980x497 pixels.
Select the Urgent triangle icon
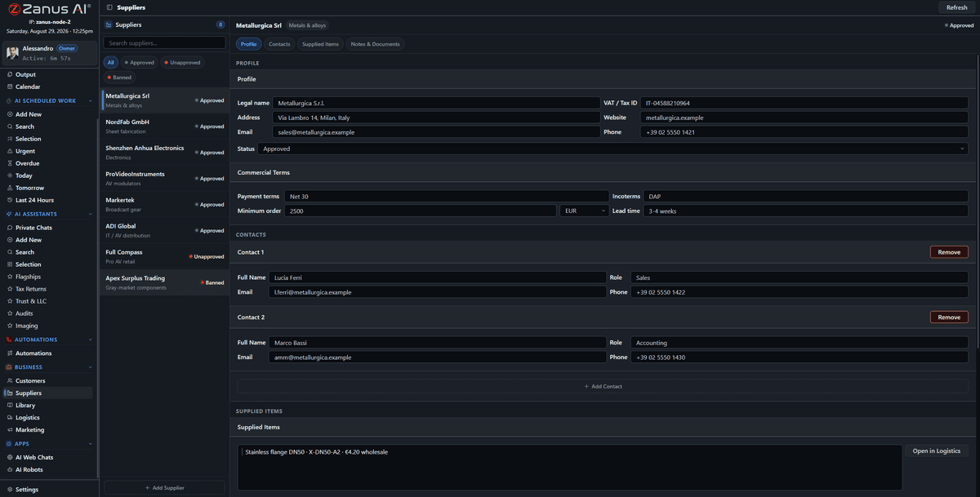click(10, 151)
